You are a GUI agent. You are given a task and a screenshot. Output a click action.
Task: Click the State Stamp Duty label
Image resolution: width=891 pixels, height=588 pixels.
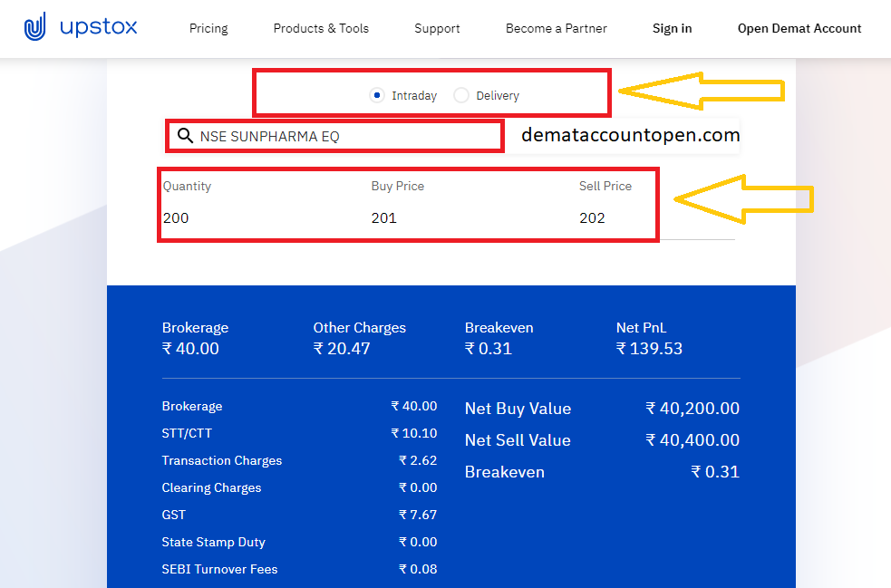[x=214, y=543]
